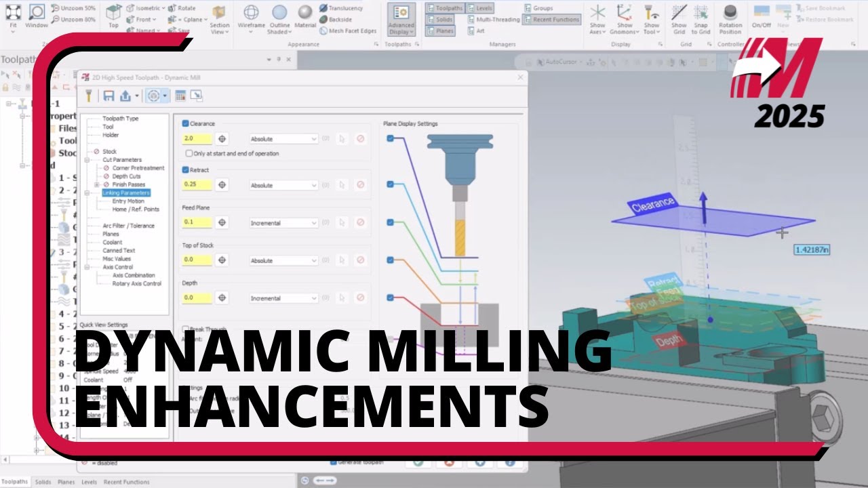Click the select point icon beside Clearance value
This screenshot has width=868, height=488.
[222, 139]
